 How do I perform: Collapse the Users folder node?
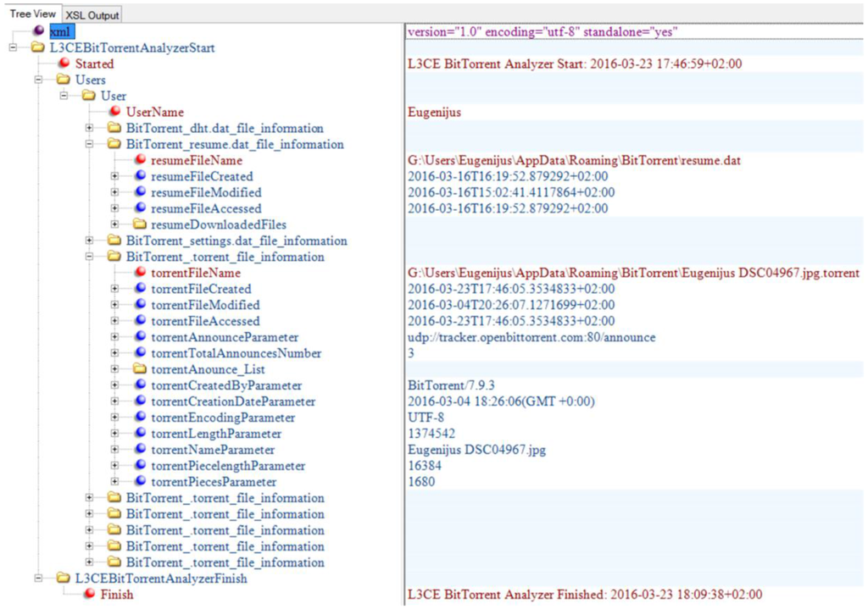39,80
